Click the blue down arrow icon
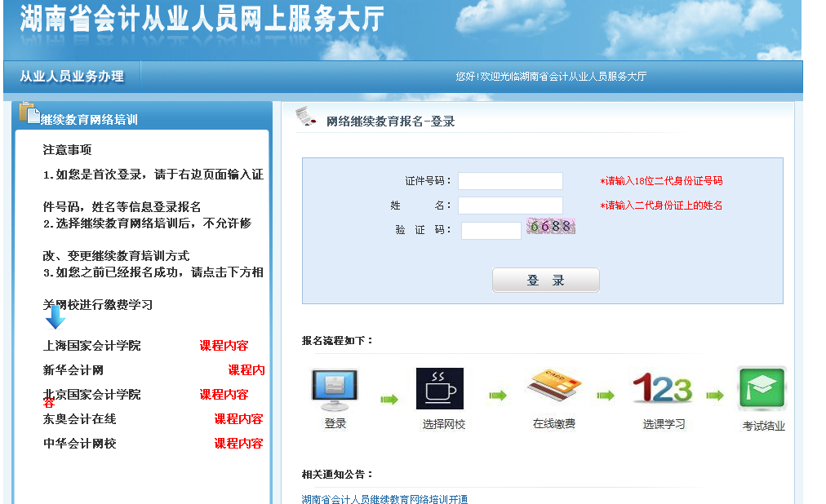This screenshot has height=504, width=826. coord(56,316)
